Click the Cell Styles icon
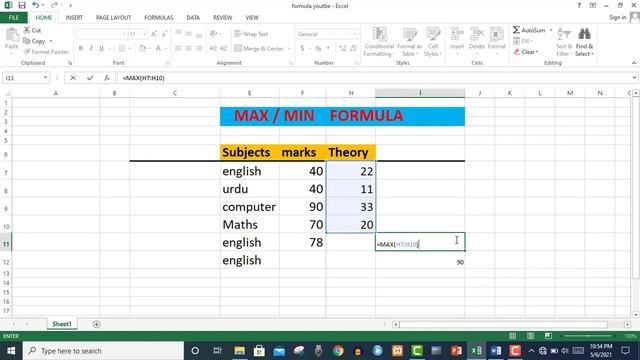Viewport: 640px width, 360px height. (x=433, y=34)
